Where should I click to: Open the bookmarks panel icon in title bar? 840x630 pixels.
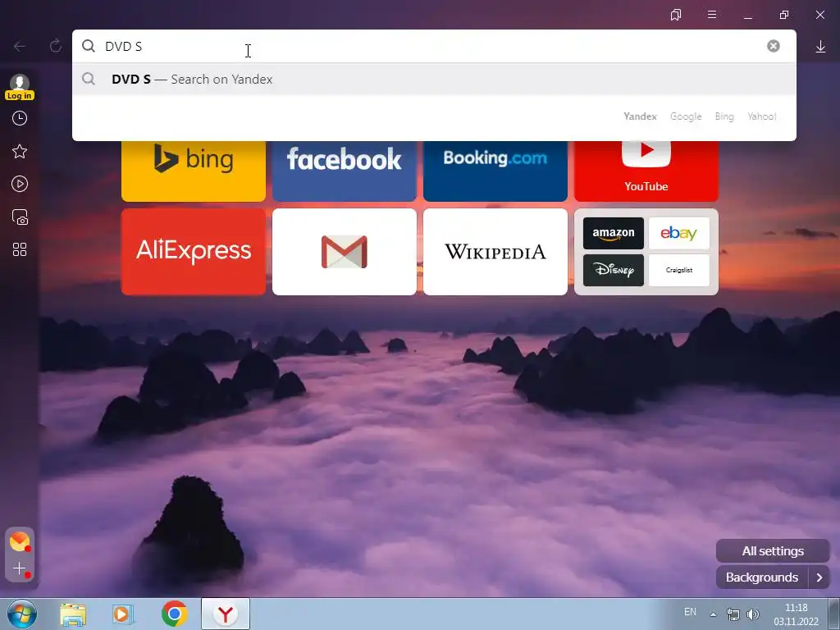point(676,15)
